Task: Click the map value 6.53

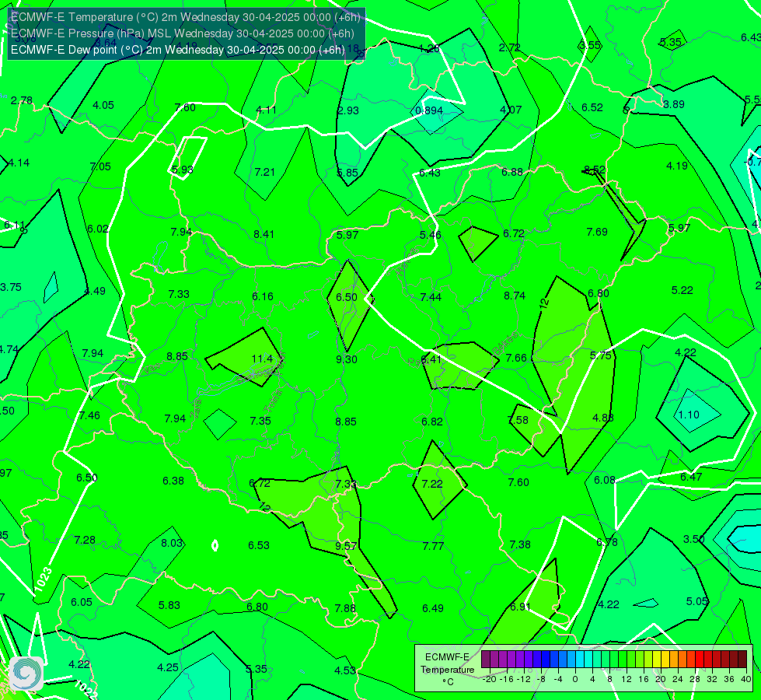Action: (x=259, y=545)
